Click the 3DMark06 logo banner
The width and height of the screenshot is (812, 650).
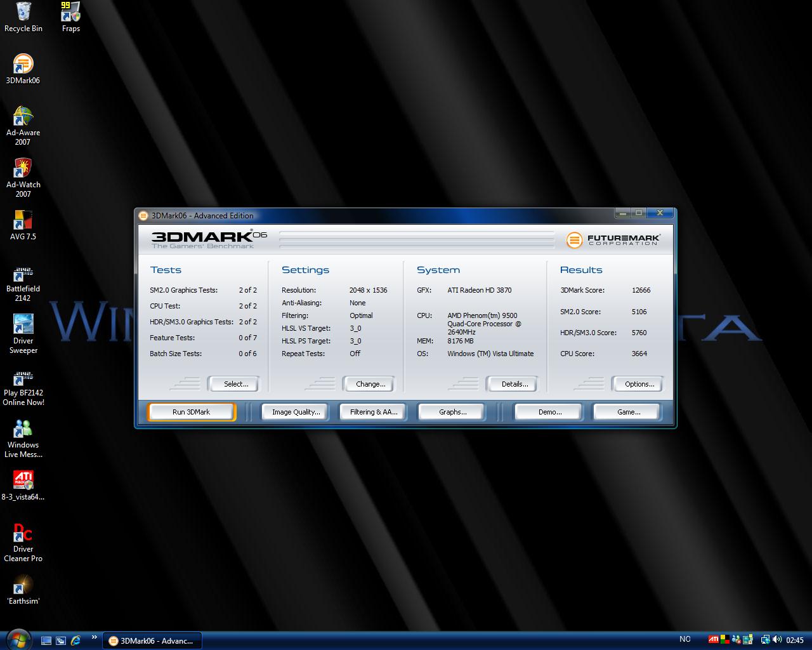pyautogui.click(x=209, y=239)
